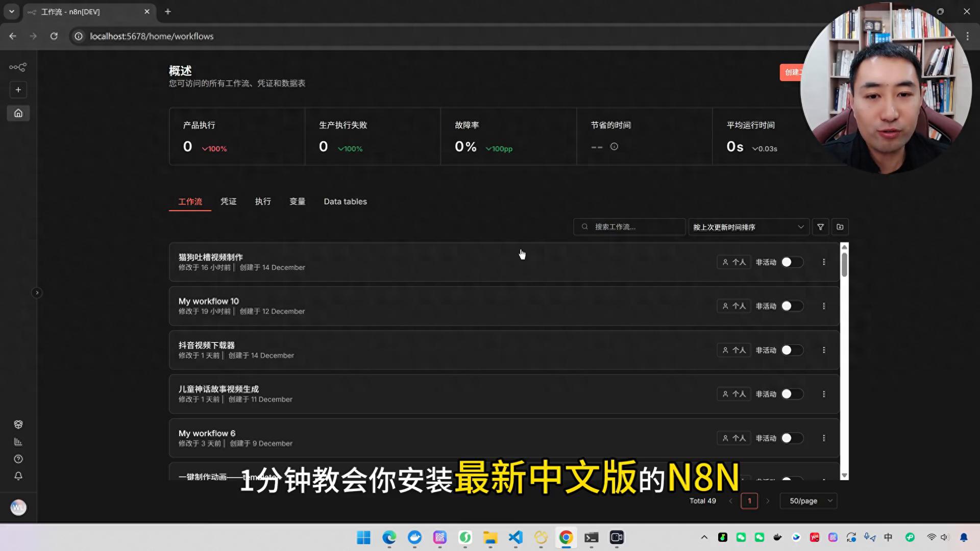Screen dimensions: 980x551
Task: Click the home icon in sidebar
Action: pyautogui.click(x=18, y=113)
